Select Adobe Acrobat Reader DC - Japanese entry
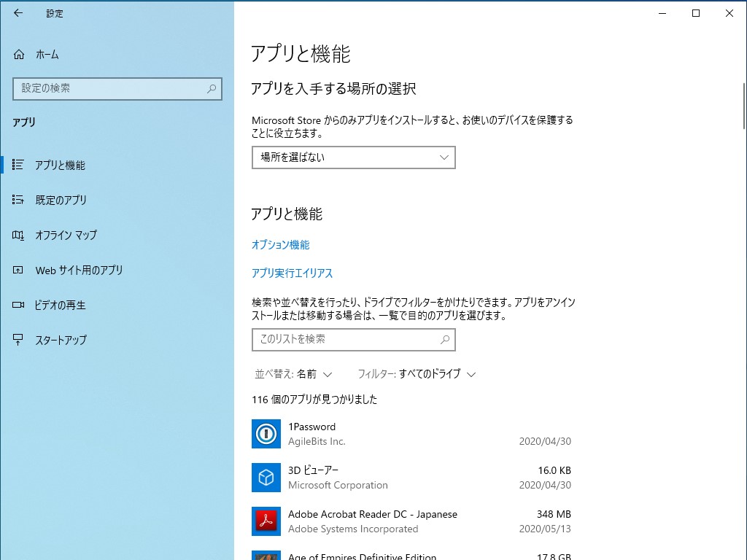The image size is (747, 560). [x=413, y=521]
